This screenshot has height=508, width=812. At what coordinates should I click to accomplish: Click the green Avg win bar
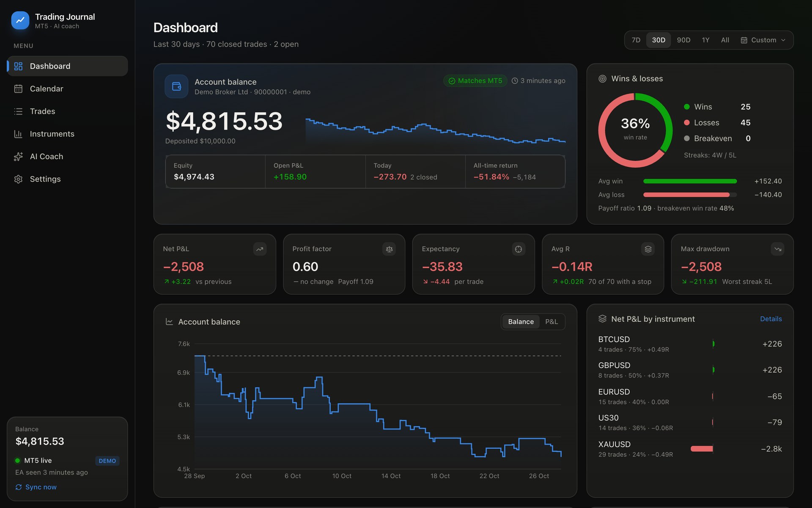(x=690, y=181)
